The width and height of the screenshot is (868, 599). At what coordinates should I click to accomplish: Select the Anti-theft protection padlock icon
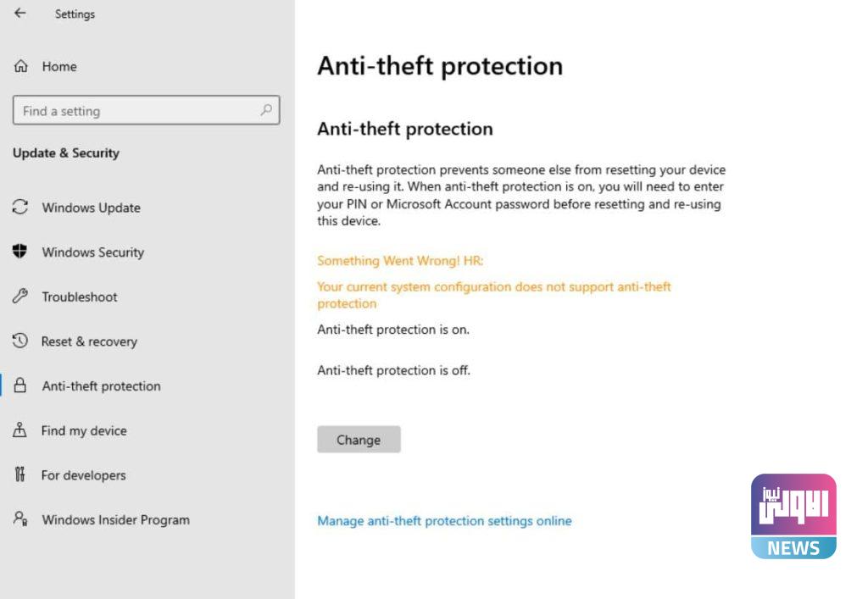point(19,385)
